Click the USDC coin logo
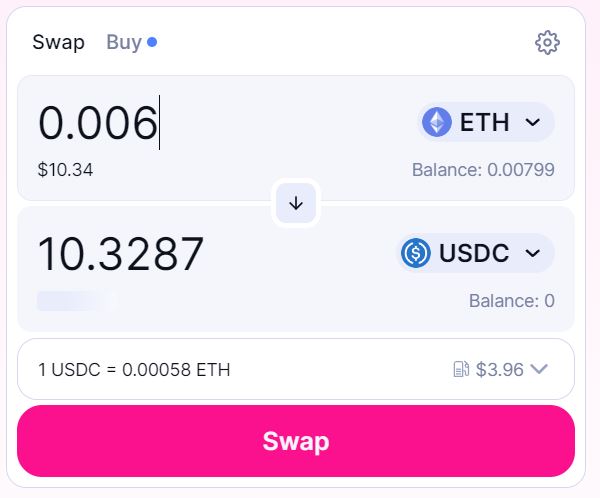 pos(416,253)
